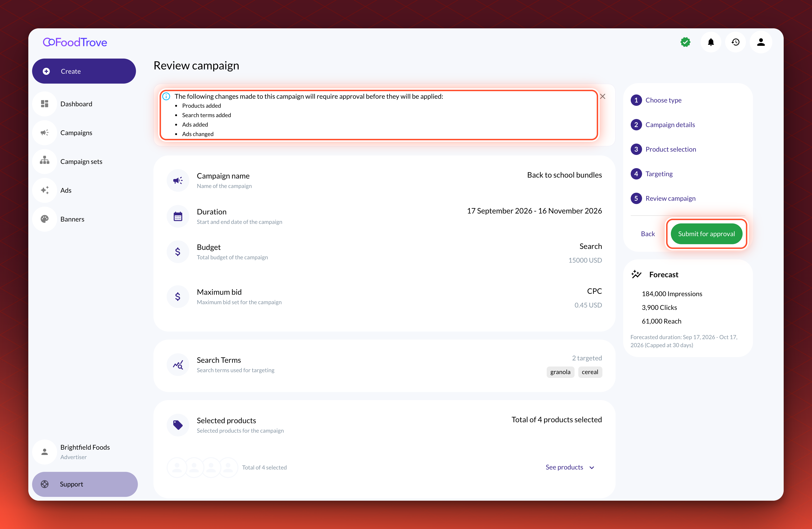This screenshot has height=529, width=812.
Task: Click the Back link
Action: click(648, 234)
